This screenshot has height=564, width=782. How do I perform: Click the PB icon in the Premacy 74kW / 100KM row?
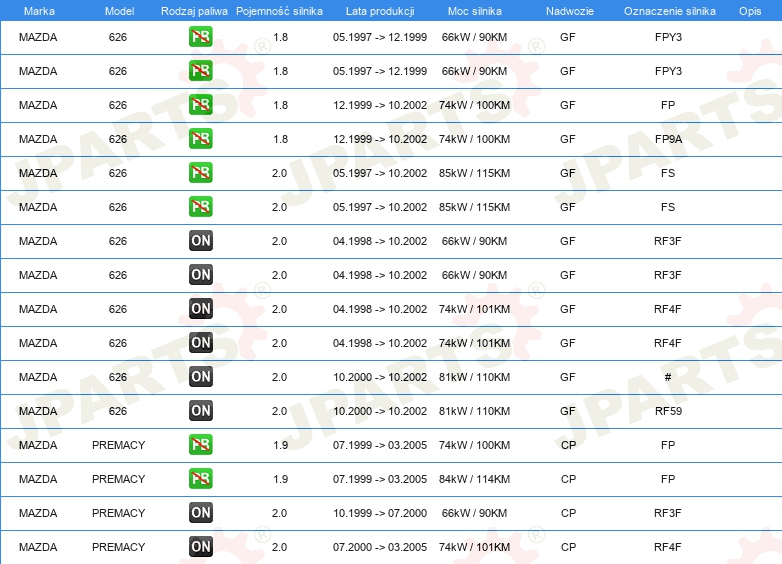pyautogui.click(x=200, y=444)
